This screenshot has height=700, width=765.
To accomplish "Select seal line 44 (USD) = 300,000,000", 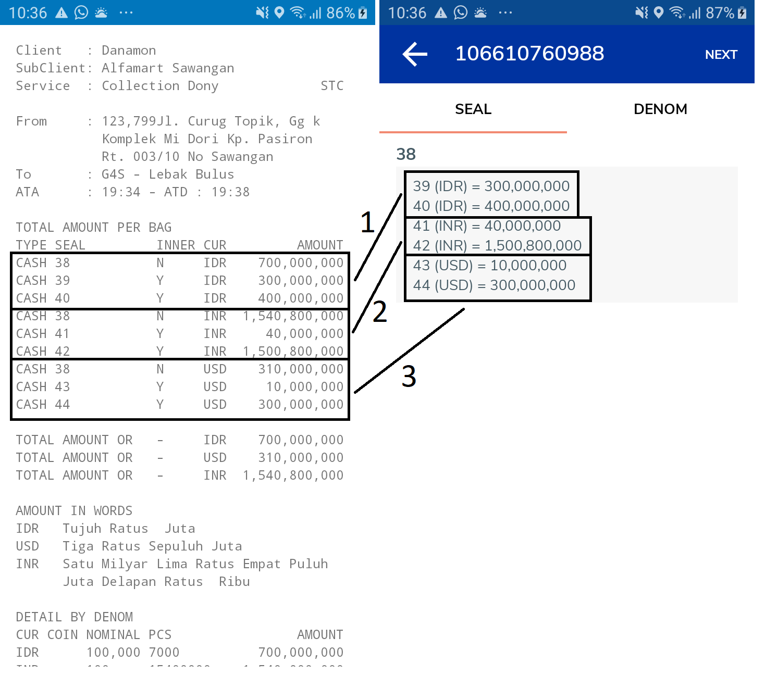I will pyautogui.click(x=494, y=285).
